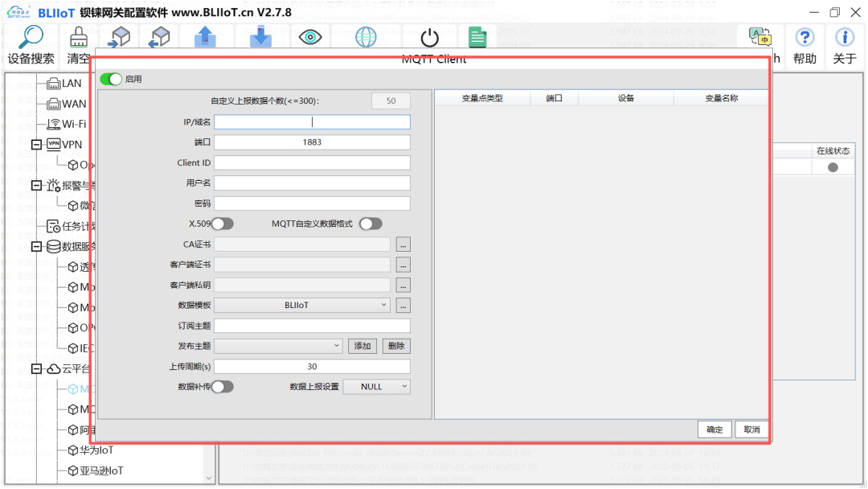The image size is (868, 489).
Task: Select the WAN network node icon
Action: 54,104
